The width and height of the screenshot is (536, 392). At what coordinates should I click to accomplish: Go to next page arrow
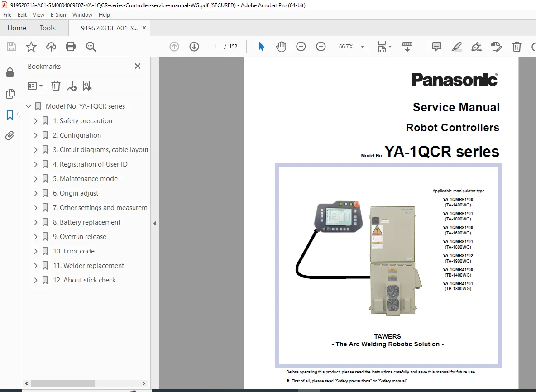click(194, 47)
